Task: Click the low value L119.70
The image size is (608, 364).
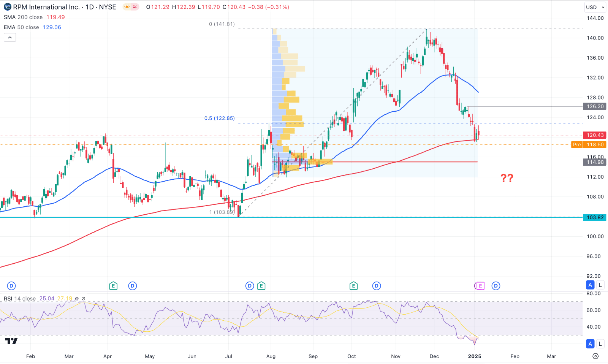Action: tap(209, 7)
